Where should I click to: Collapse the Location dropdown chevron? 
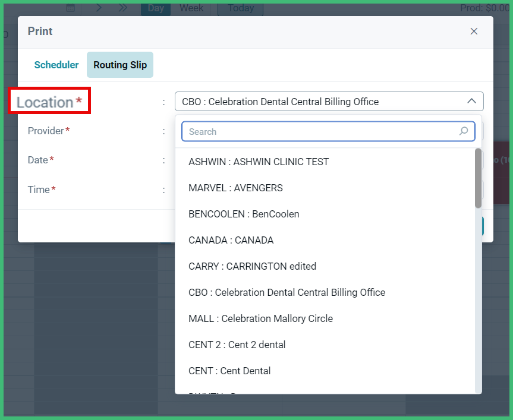click(472, 101)
